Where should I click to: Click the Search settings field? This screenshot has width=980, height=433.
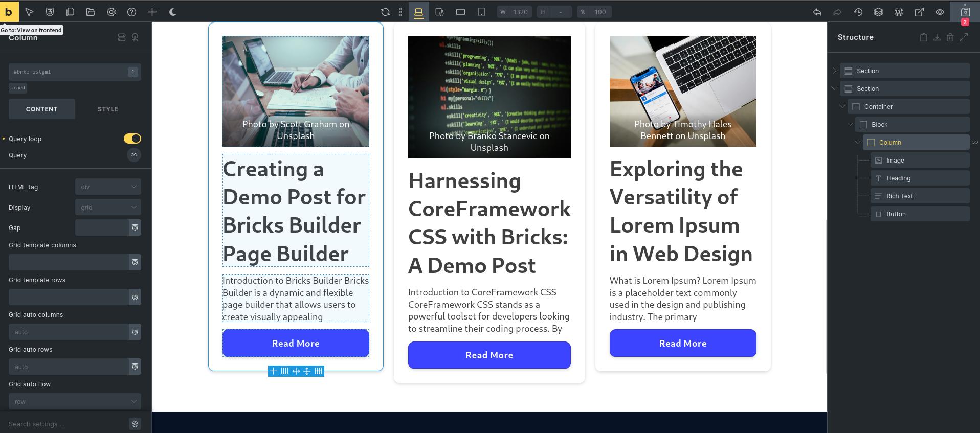pos(66,424)
